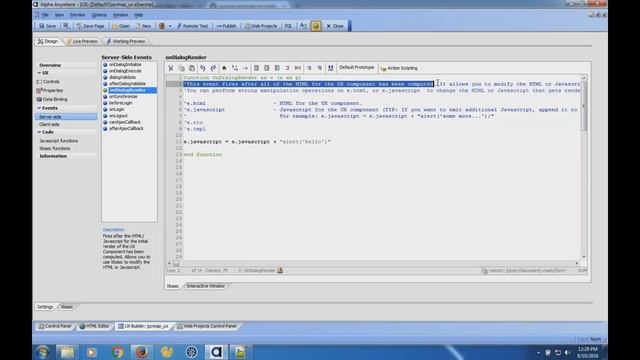Viewport: 640px width, 360px height.
Task: Click the Chrome icon in Windows taskbar
Action: click(118, 352)
